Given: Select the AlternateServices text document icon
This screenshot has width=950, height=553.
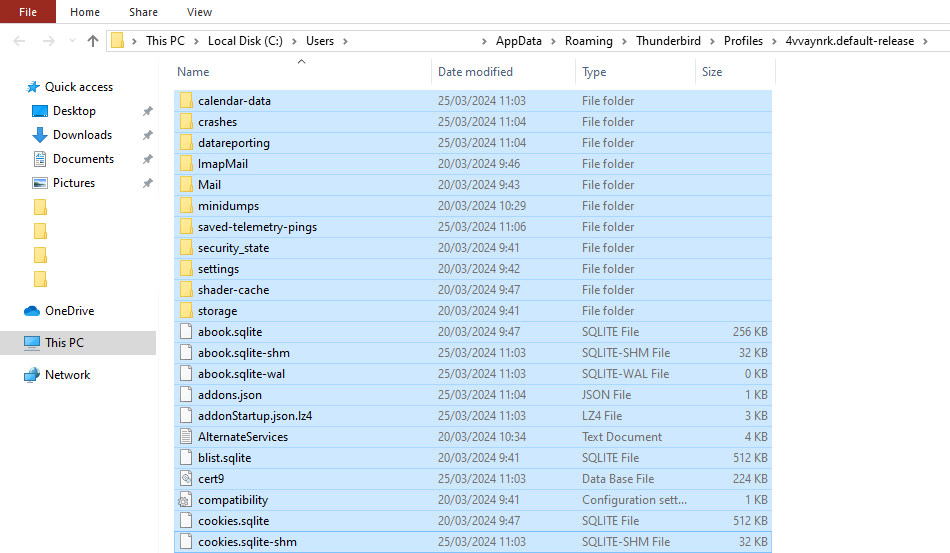Looking at the screenshot, I should pos(187,437).
